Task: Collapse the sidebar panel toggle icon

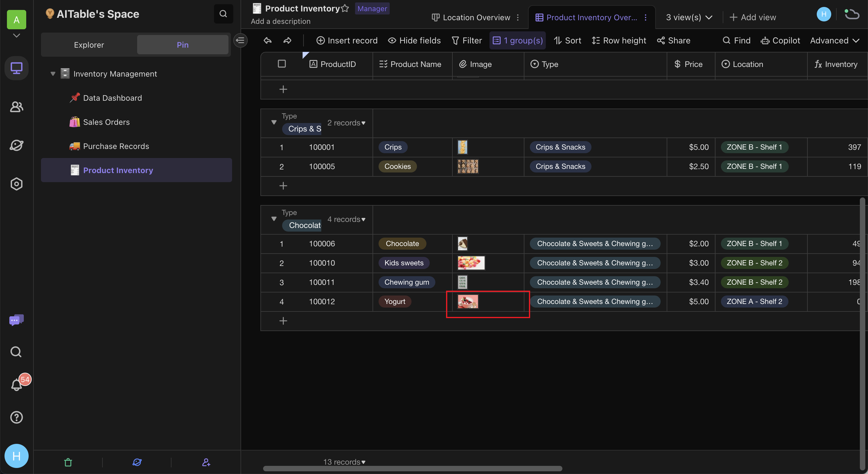Action: pos(240,40)
